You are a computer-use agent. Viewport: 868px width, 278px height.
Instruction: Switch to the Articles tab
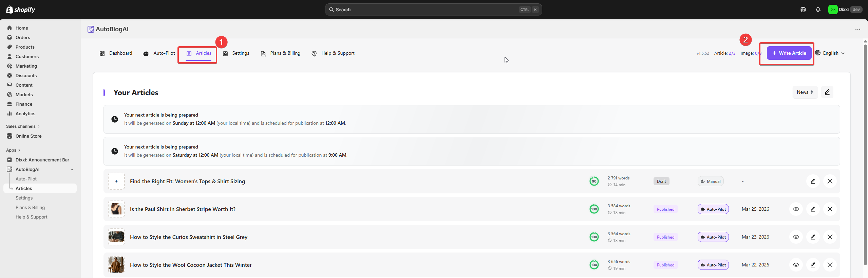tap(199, 53)
